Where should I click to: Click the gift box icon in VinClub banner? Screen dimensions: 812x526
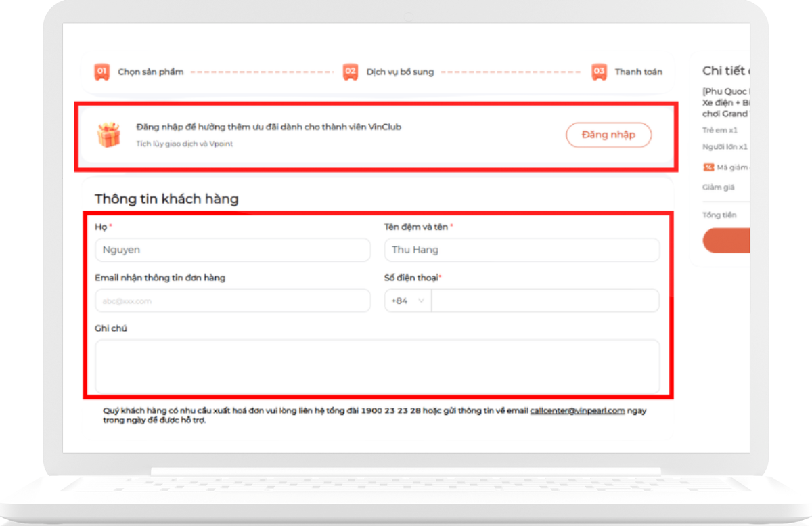pyautogui.click(x=108, y=135)
